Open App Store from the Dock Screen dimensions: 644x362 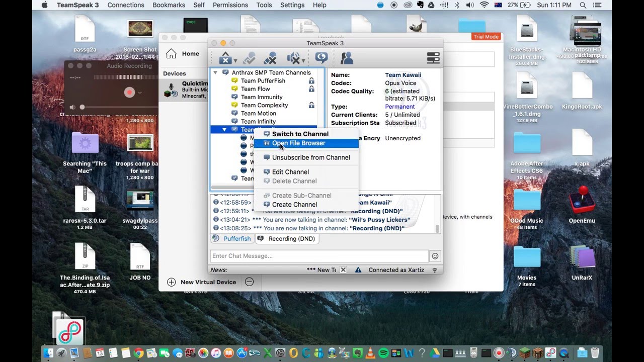click(x=242, y=353)
